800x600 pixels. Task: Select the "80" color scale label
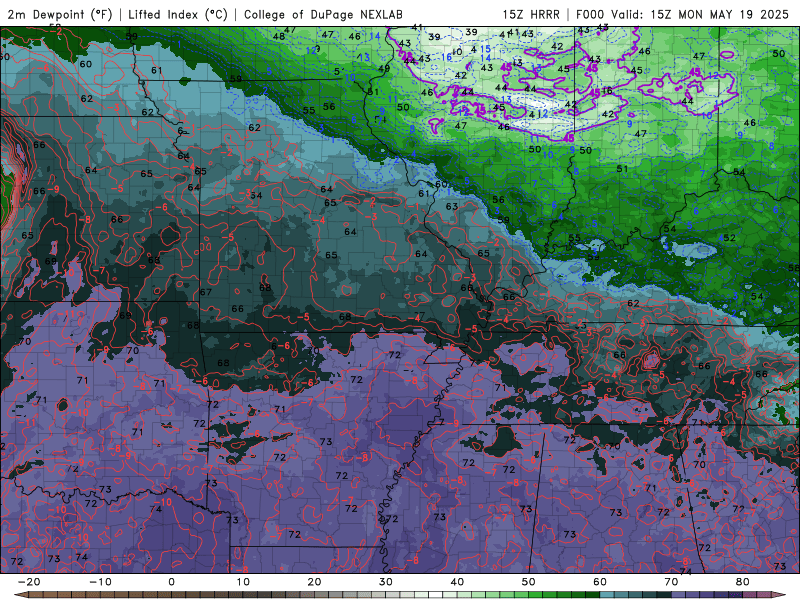(743, 582)
